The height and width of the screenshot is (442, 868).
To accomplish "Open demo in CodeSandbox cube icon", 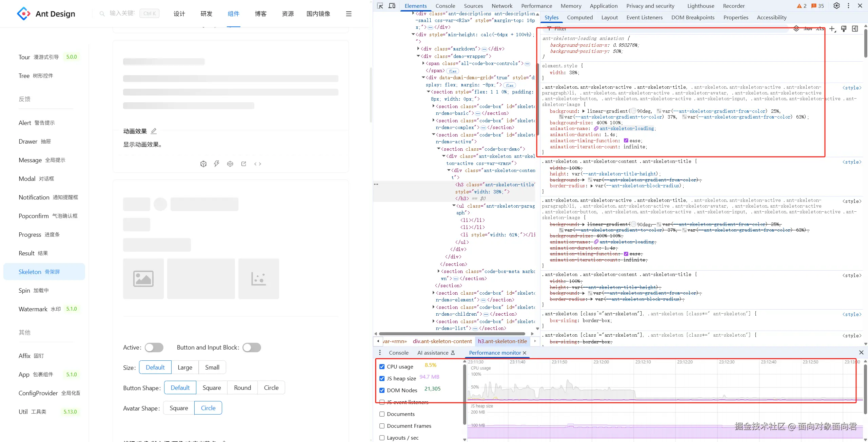I will pyautogui.click(x=203, y=164).
